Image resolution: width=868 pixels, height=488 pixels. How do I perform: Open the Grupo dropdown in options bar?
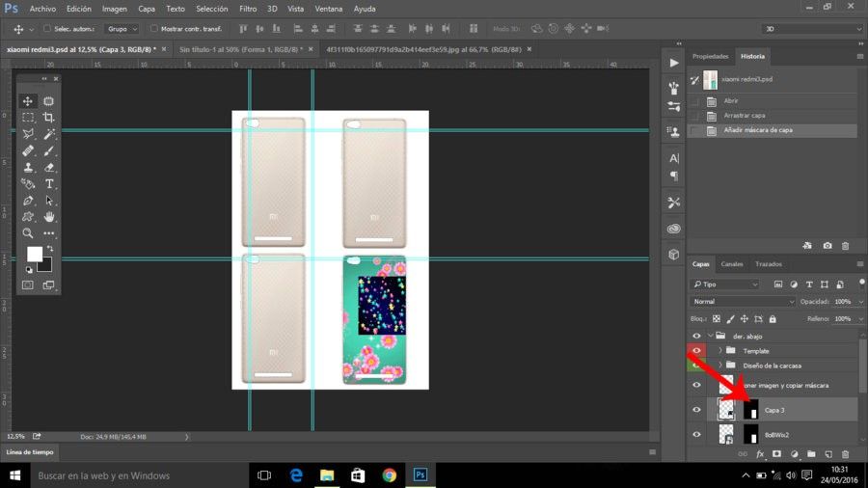122,29
